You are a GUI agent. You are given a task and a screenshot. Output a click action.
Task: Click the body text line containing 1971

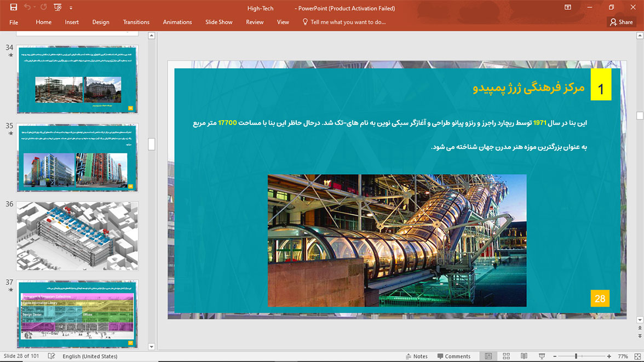[x=390, y=123]
